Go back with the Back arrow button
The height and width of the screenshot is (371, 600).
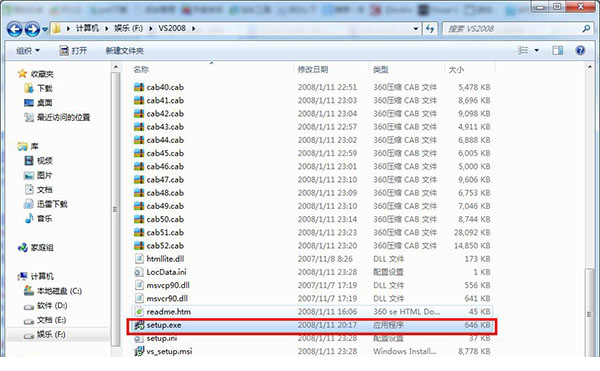(15, 29)
